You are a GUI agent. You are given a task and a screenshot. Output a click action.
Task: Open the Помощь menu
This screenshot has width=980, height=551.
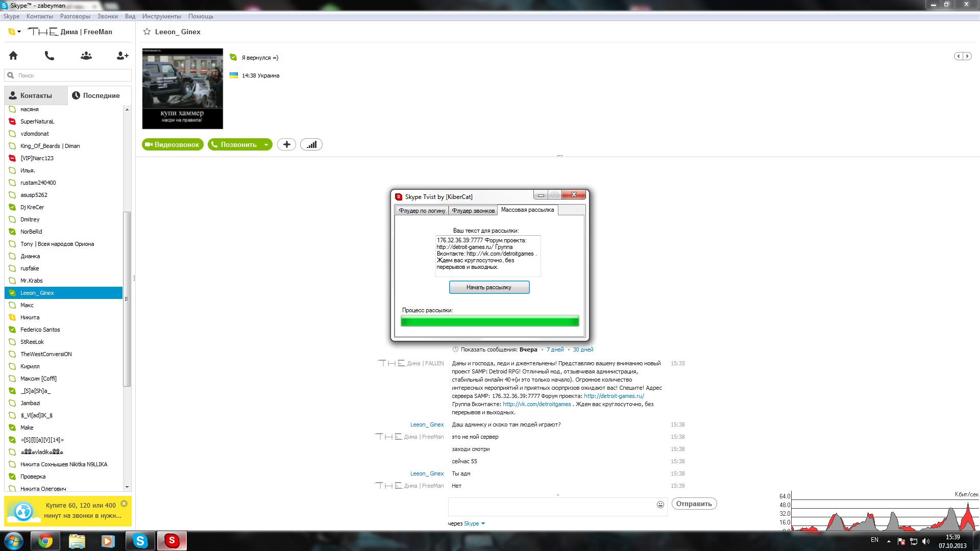(201, 16)
